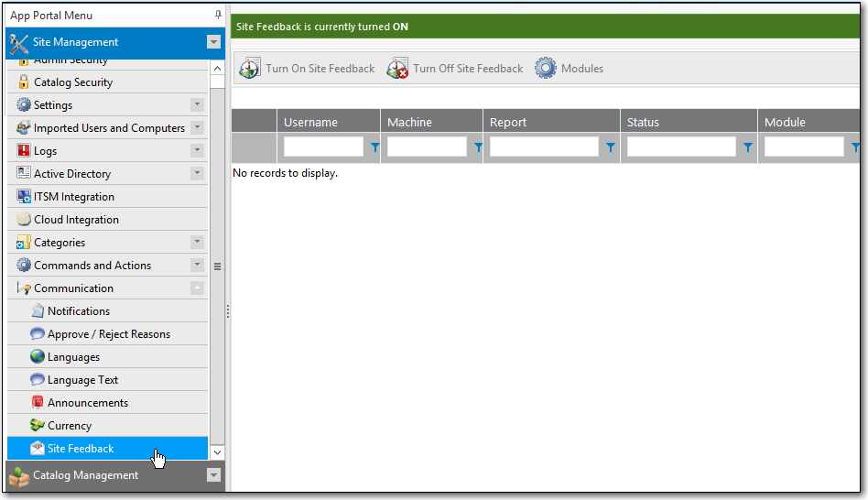Open the Site Management header dropdown
868x500 pixels.
tap(213, 42)
